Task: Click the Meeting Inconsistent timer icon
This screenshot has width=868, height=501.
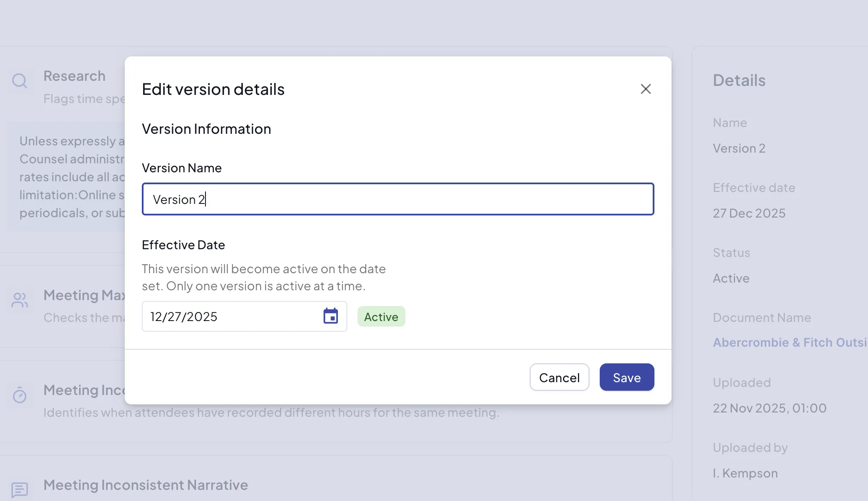Action: point(20,395)
